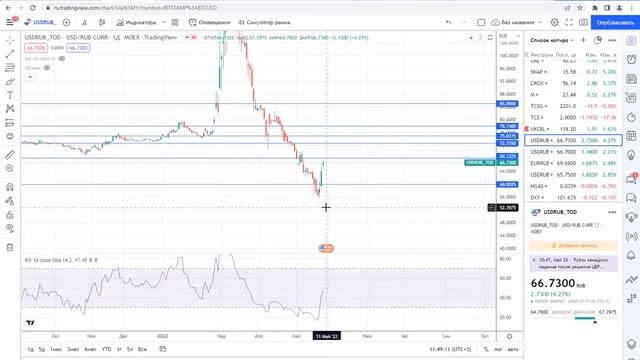Screen dimensions: 640x360
Task: Select DXY row in watchlist
Action: [573, 197]
